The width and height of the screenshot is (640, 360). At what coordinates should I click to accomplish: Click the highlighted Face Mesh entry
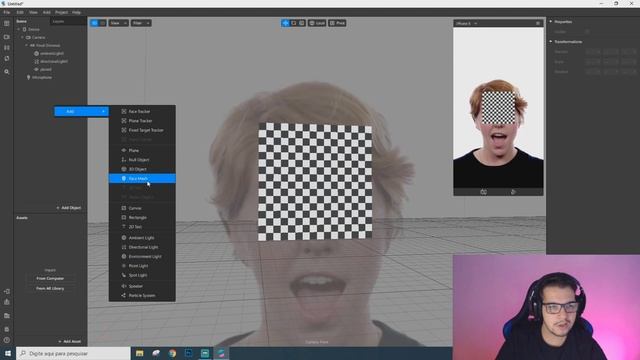point(142,178)
